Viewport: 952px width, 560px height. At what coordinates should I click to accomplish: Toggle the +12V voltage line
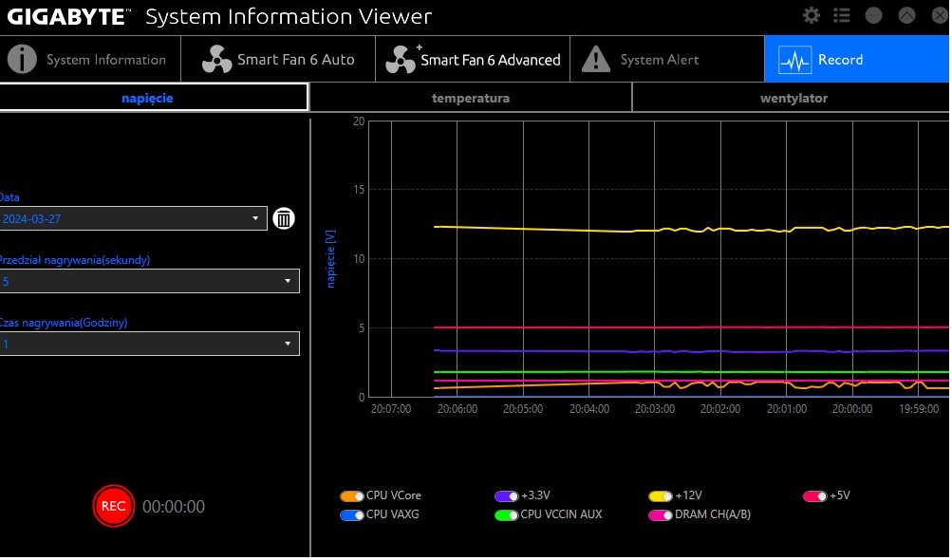[661, 496]
